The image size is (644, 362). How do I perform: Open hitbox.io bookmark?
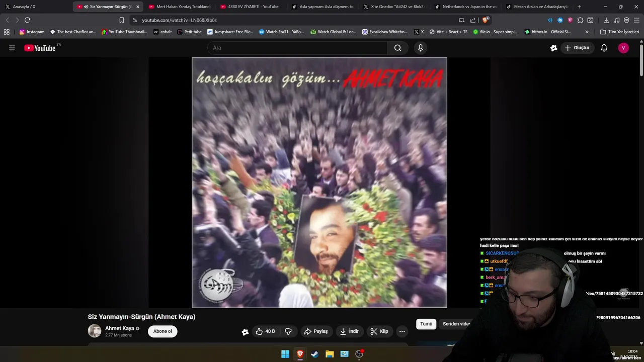pyautogui.click(x=548, y=32)
